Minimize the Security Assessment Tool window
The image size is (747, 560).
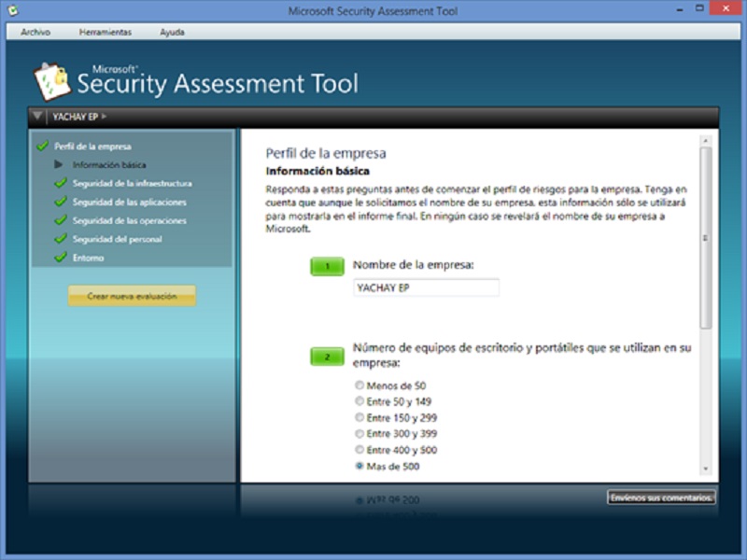tap(680, 9)
